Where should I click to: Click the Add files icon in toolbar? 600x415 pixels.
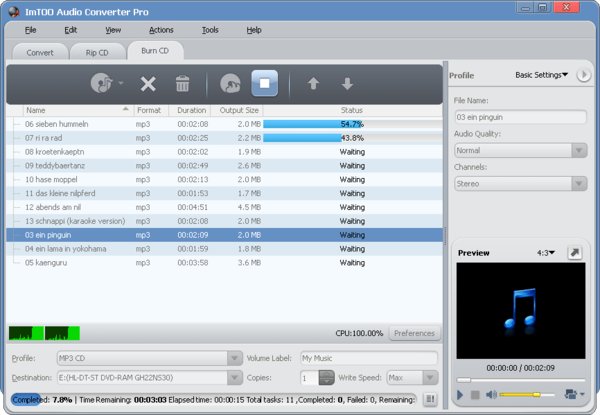pyautogui.click(x=101, y=84)
